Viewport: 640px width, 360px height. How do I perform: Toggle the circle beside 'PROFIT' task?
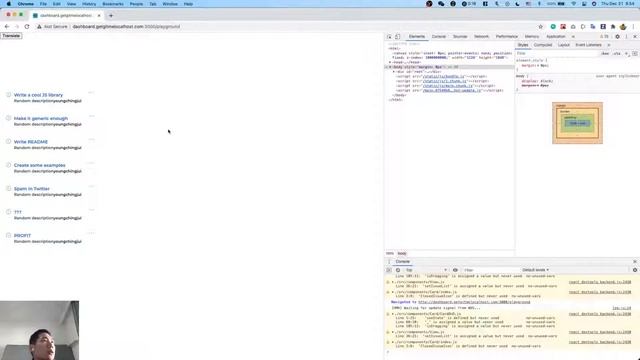click(x=9, y=236)
